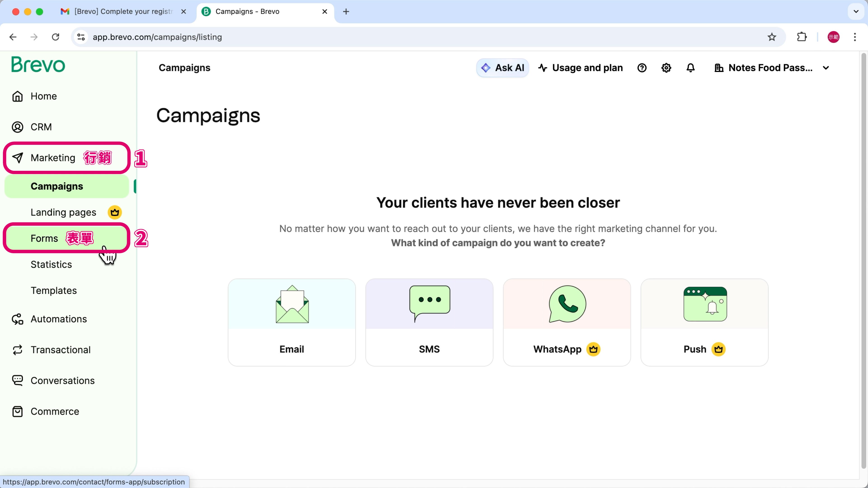The height and width of the screenshot is (488, 868).
Task: Open the help question mark icon
Action: [x=642, y=68]
